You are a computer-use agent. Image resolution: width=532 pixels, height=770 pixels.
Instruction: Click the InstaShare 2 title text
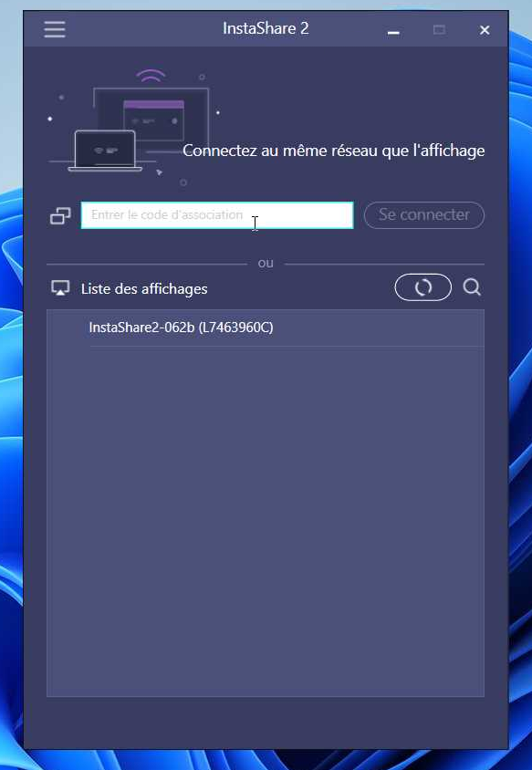[266, 28]
